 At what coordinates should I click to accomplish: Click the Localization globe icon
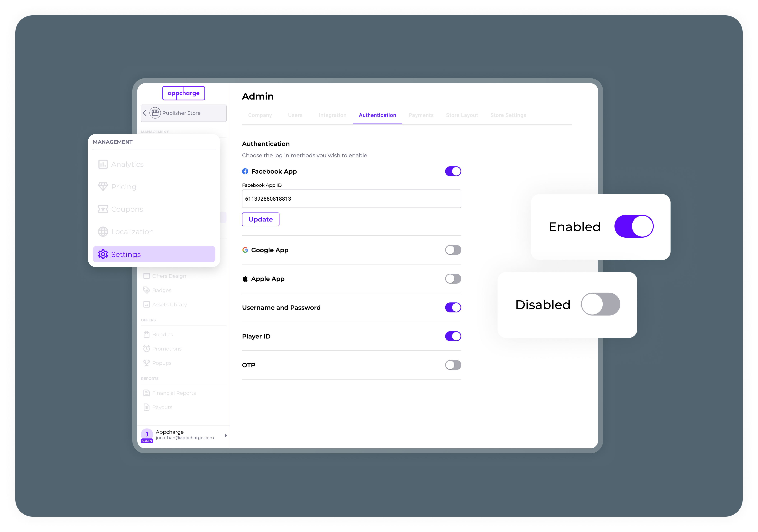point(103,232)
